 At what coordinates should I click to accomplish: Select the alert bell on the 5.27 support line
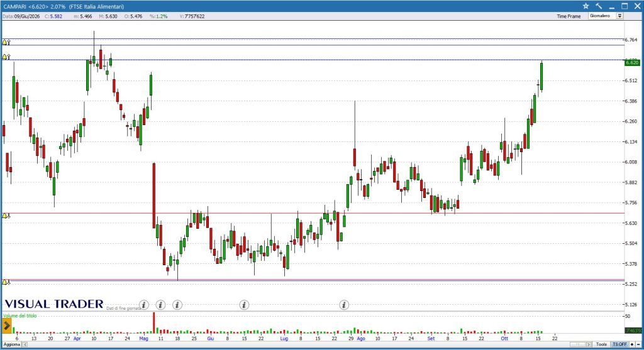5,282
